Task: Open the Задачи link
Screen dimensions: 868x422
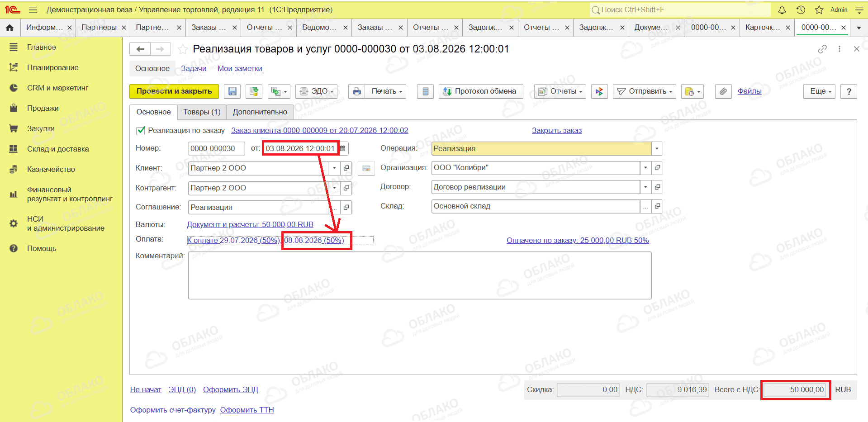Action: pos(194,68)
